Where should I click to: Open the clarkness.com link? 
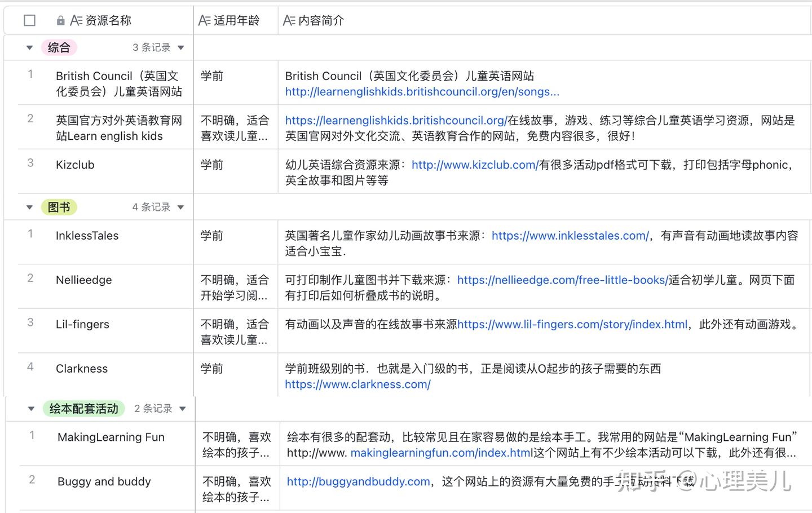pos(358,384)
